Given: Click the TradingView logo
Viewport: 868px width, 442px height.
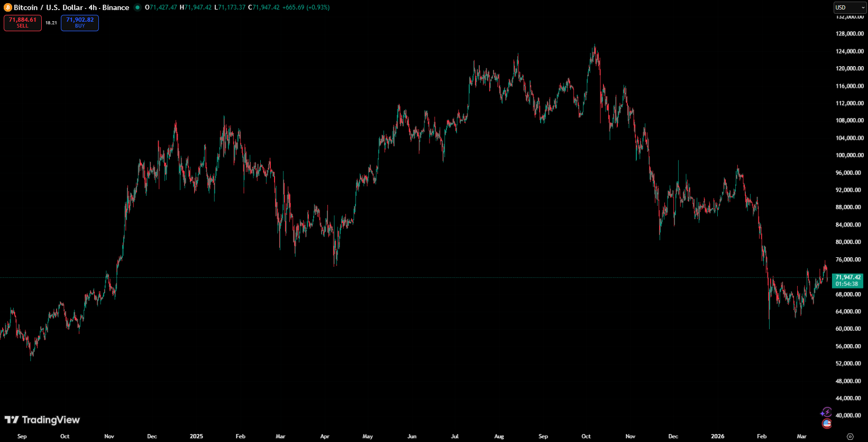Looking at the screenshot, I should pos(42,420).
